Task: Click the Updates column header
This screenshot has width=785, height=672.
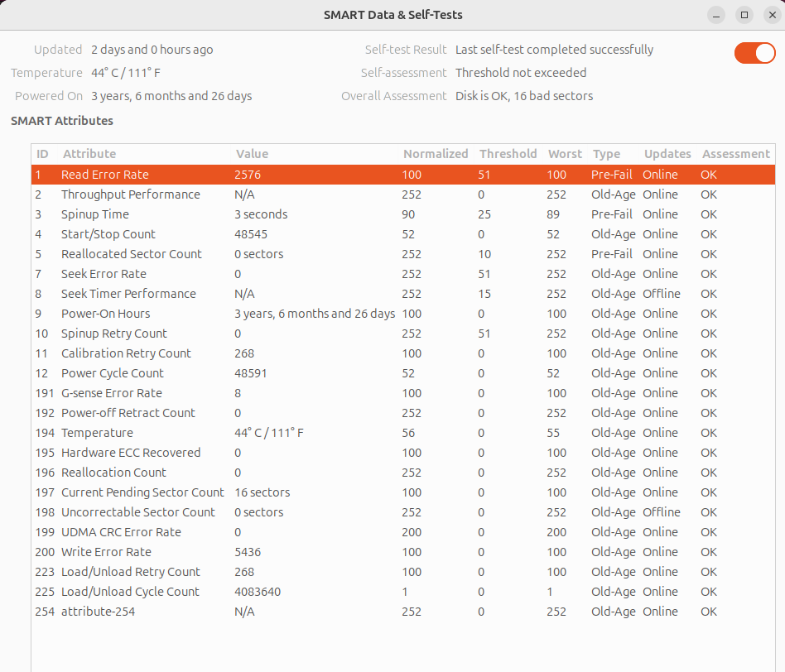Action: [668, 154]
